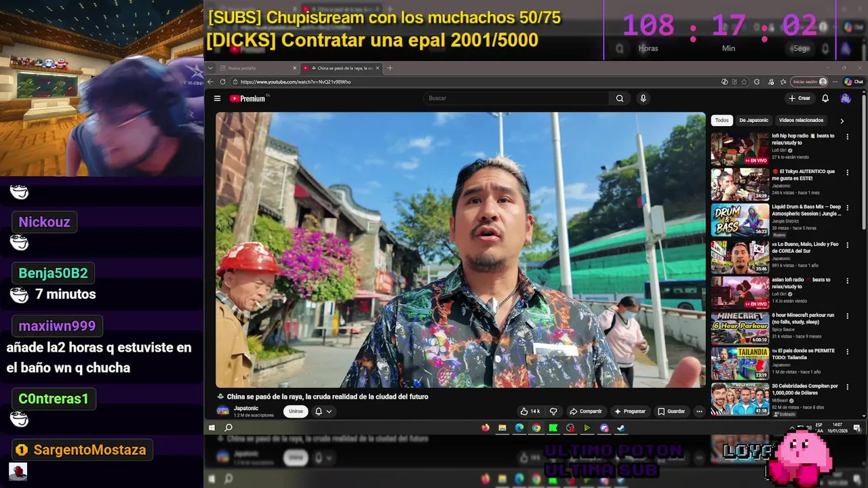Open more actions ellipsis below the video
The image size is (868, 488).
pos(699,411)
